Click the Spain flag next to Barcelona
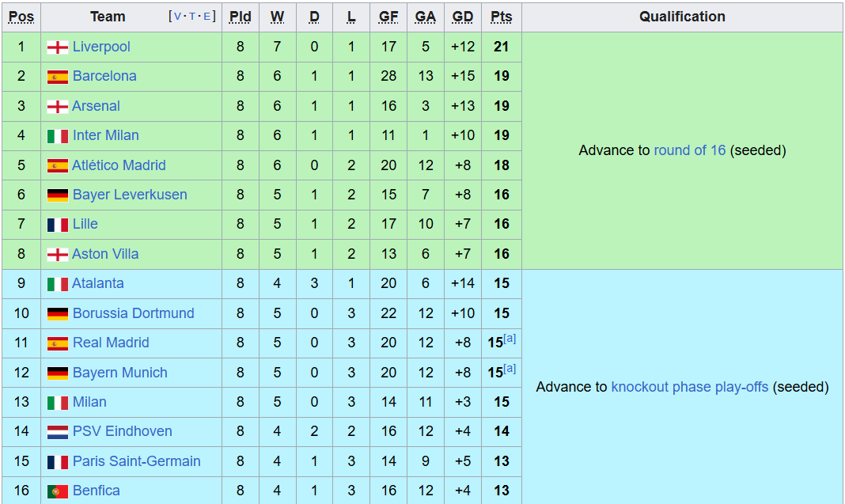 (58, 77)
